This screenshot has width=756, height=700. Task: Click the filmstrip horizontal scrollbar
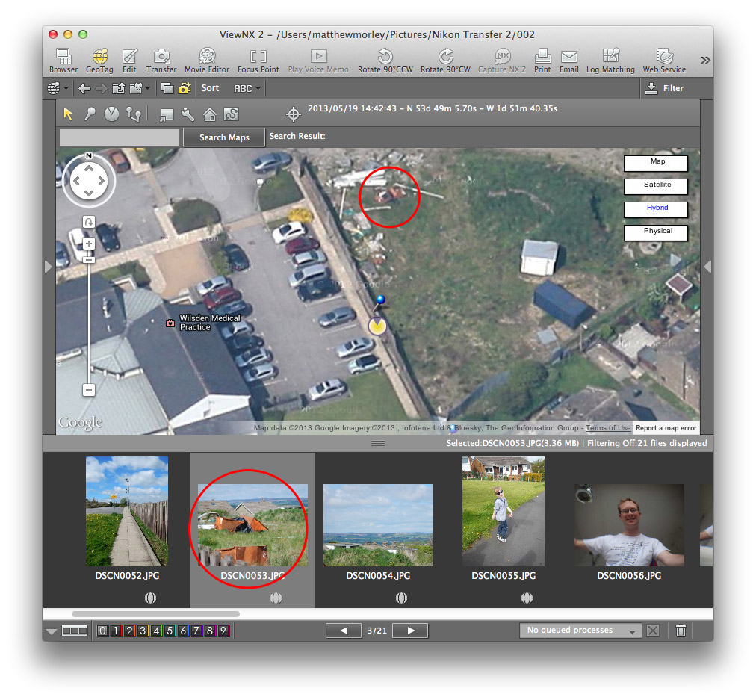[x=155, y=614]
